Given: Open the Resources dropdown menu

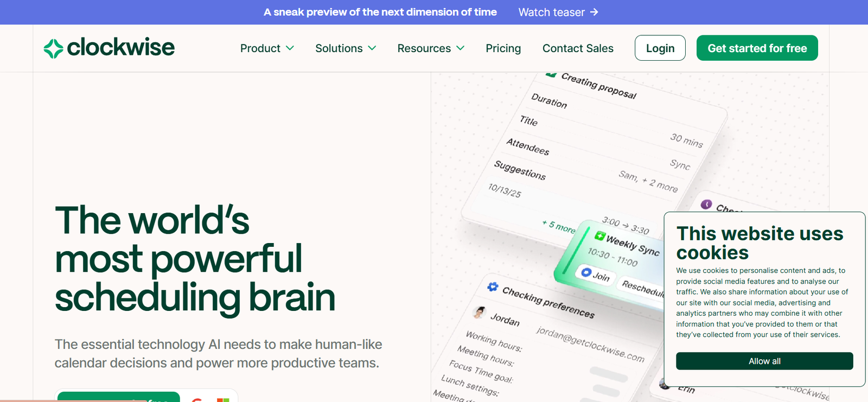Looking at the screenshot, I should (431, 48).
